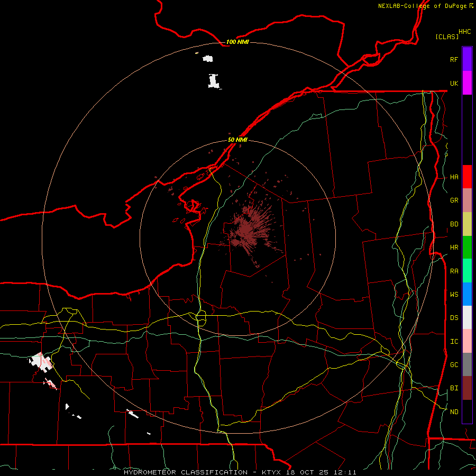Click the GR legend label

click(454, 200)
